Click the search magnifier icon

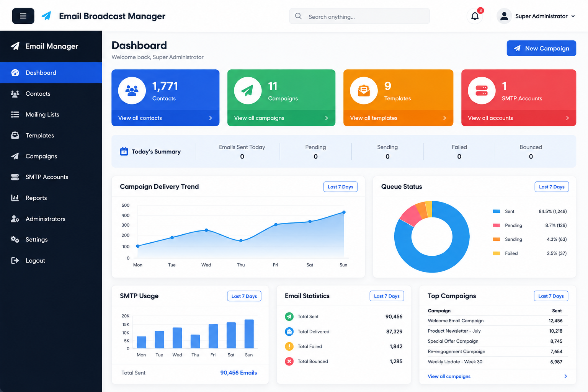tap(298, 16)
